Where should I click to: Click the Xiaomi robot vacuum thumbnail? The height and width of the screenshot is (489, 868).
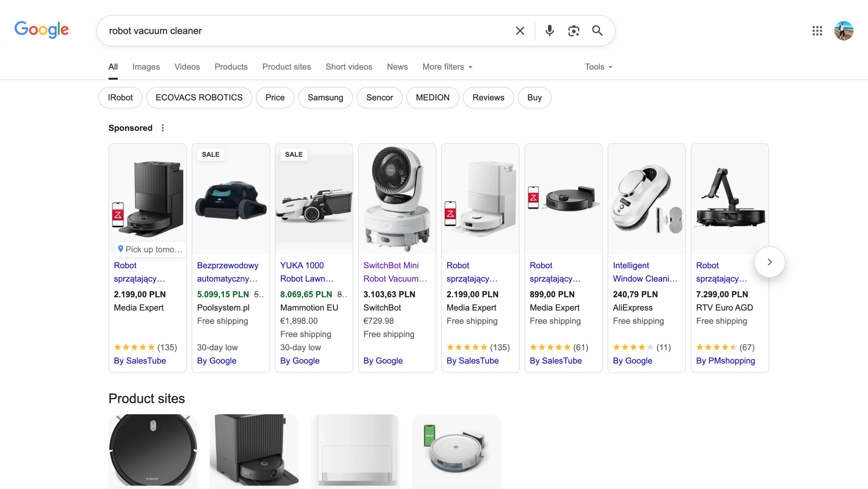[x=153, y=451]
